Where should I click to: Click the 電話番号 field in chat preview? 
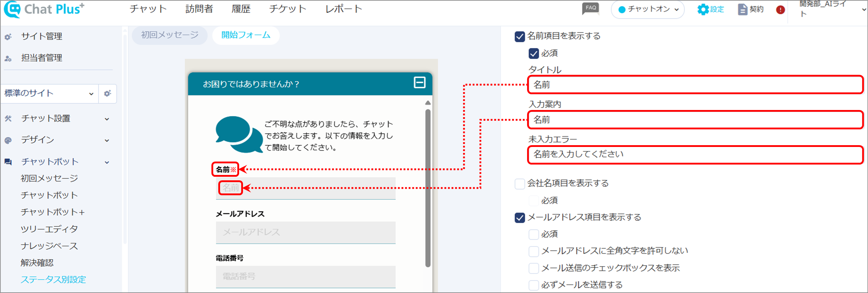306,277
